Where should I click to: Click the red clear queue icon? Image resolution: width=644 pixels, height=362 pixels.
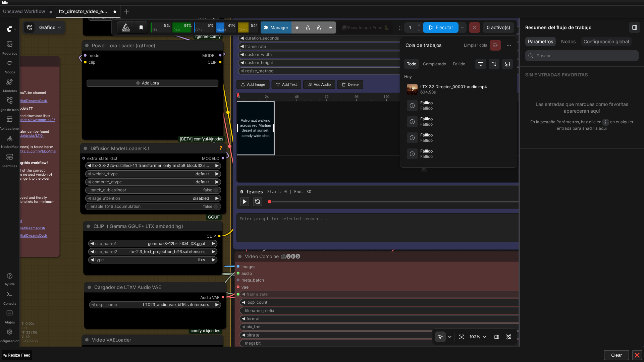(x=495, y=45)
